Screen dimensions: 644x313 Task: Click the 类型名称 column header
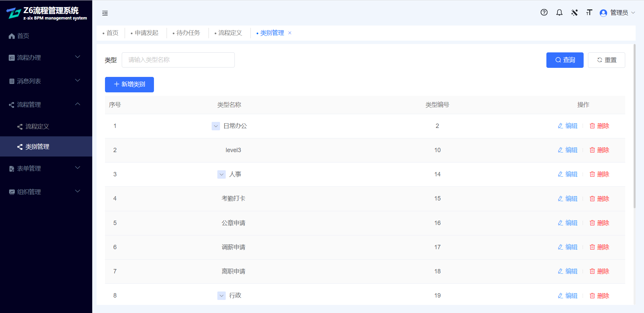[229, 105]
